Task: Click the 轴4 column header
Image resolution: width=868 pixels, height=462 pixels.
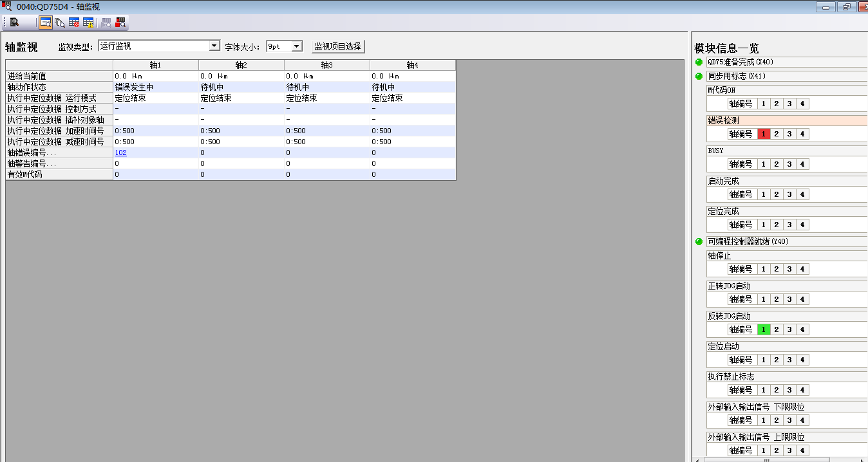Action: pyautogui.click(x=412, y=65)
